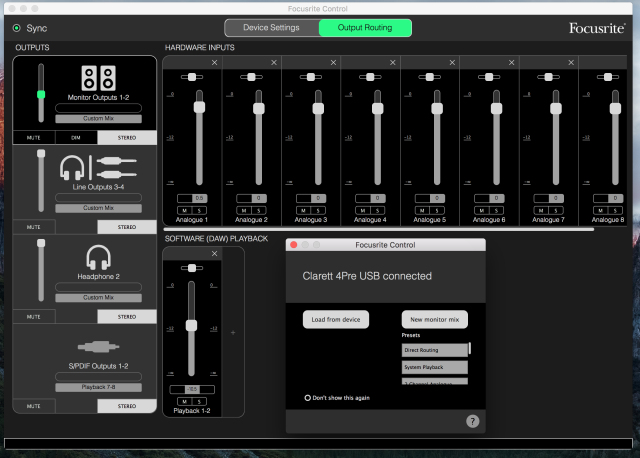640x458 pixels.
Task: Remove the Analogue 1 channel with X
Action: click(214, 63)
